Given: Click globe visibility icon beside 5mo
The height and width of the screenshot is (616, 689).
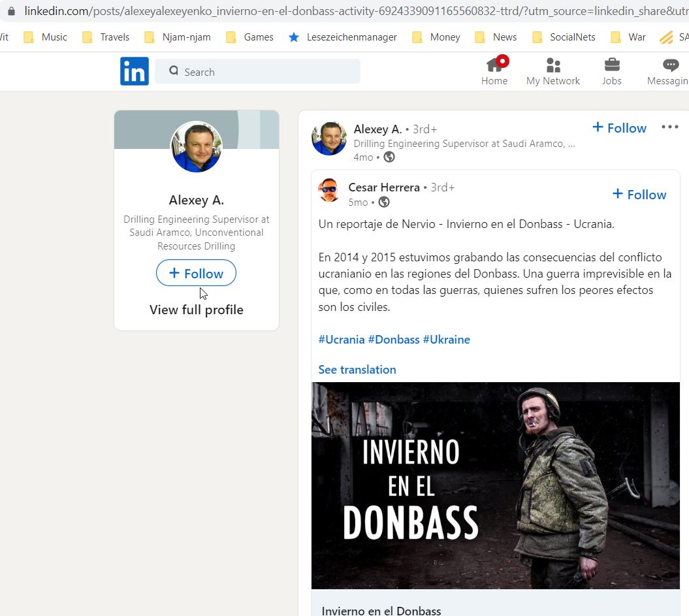Looking at the screenshot, I should click(384, 202).
